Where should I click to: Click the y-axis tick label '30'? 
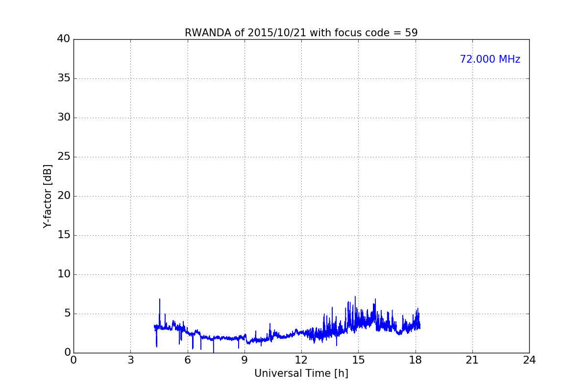(x=64, y=118)
